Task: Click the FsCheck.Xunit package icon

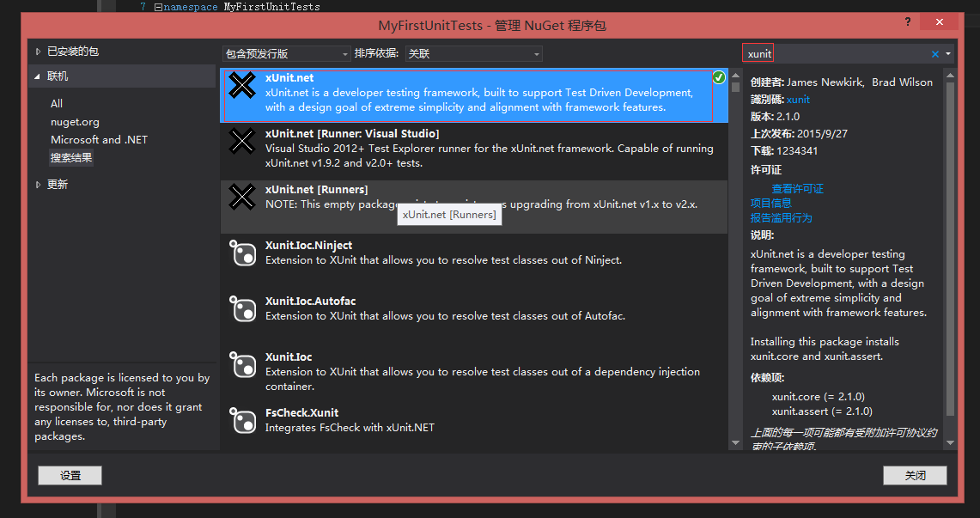Action: click(x=242, y=420)
